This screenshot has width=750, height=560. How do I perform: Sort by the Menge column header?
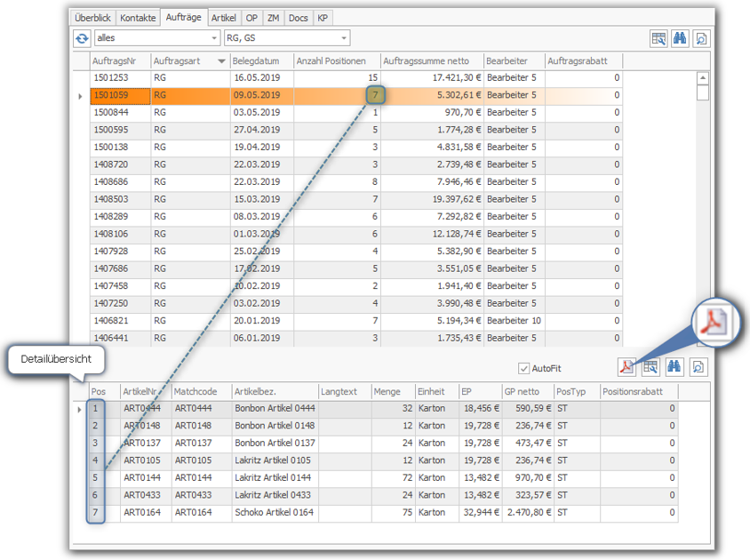coord(394,391)
